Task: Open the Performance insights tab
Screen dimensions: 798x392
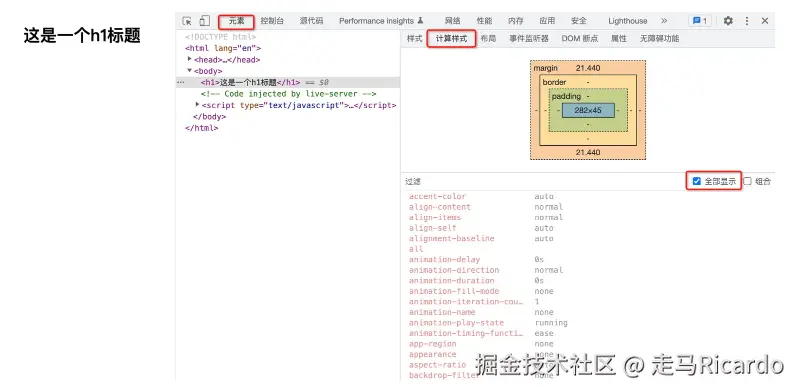Action: tap(381, 21)
